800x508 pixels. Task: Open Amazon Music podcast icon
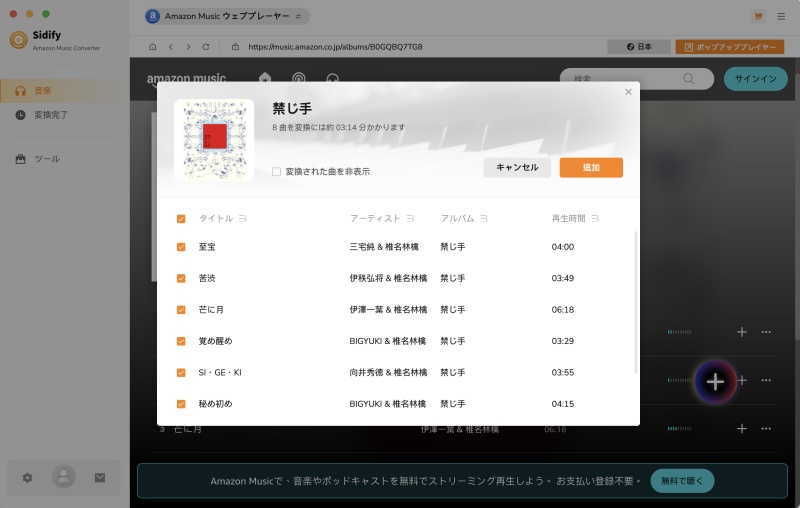coord(298,78)
